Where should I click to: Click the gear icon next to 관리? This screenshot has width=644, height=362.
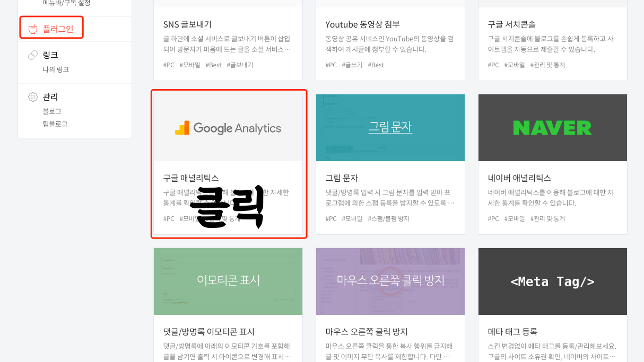point(32,96)
